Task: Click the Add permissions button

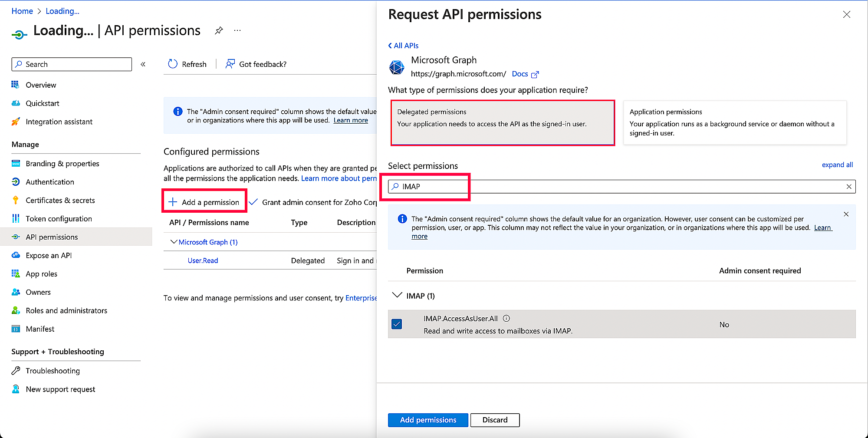Action: point(428,420)
